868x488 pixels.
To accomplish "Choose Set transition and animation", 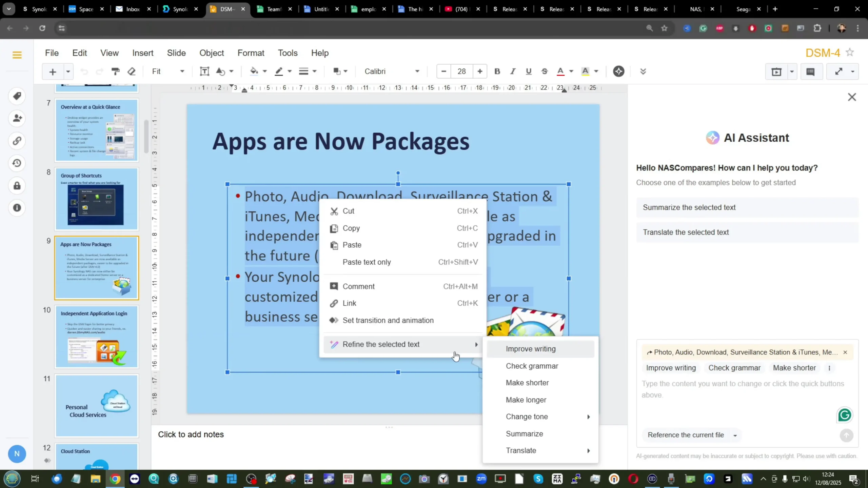I will 403,321.
